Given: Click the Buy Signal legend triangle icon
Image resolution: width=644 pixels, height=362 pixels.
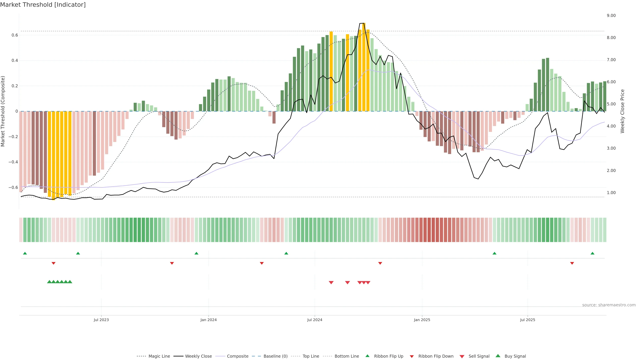Looking at the screenshot, I should point(498,356).
